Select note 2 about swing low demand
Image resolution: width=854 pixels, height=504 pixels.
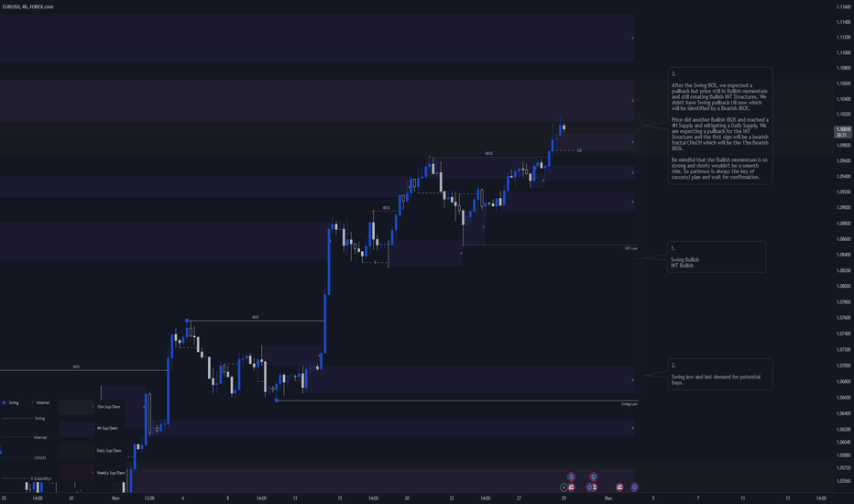pyautogui.click(x=720, y=374)
